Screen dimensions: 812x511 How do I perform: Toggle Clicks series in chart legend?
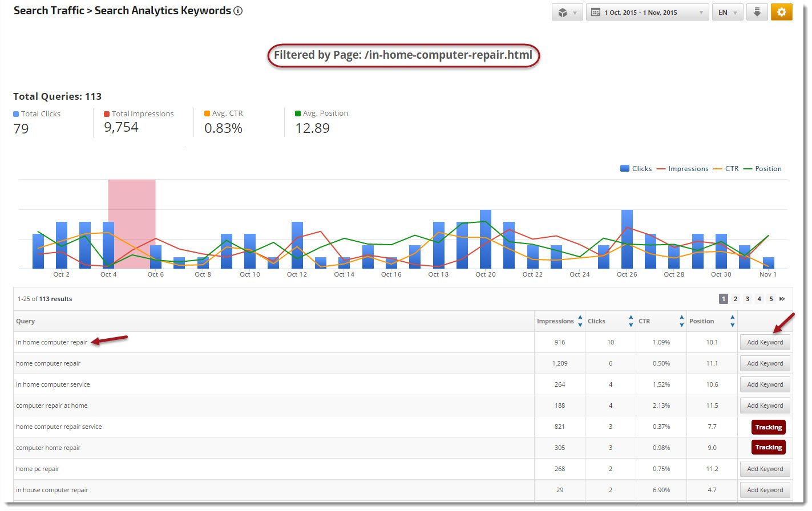636,169
